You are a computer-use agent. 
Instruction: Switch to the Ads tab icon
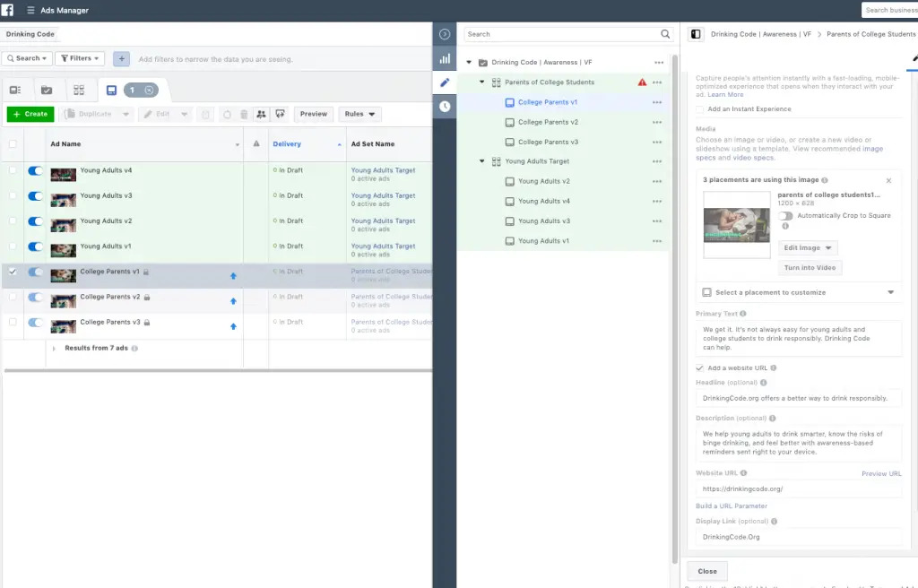111,90
